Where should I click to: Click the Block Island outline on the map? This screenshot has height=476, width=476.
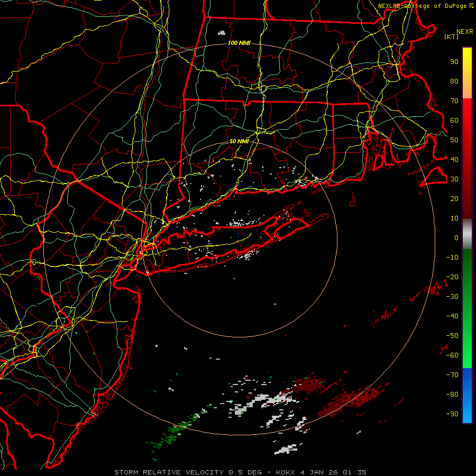[x=353, y=200]
